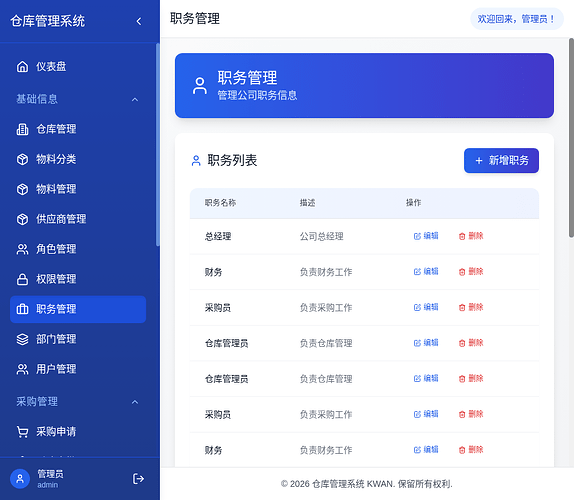Click the 欢迎回来，管理员 badge
This screenshot has height=500, width=574.
coord(517,19)
